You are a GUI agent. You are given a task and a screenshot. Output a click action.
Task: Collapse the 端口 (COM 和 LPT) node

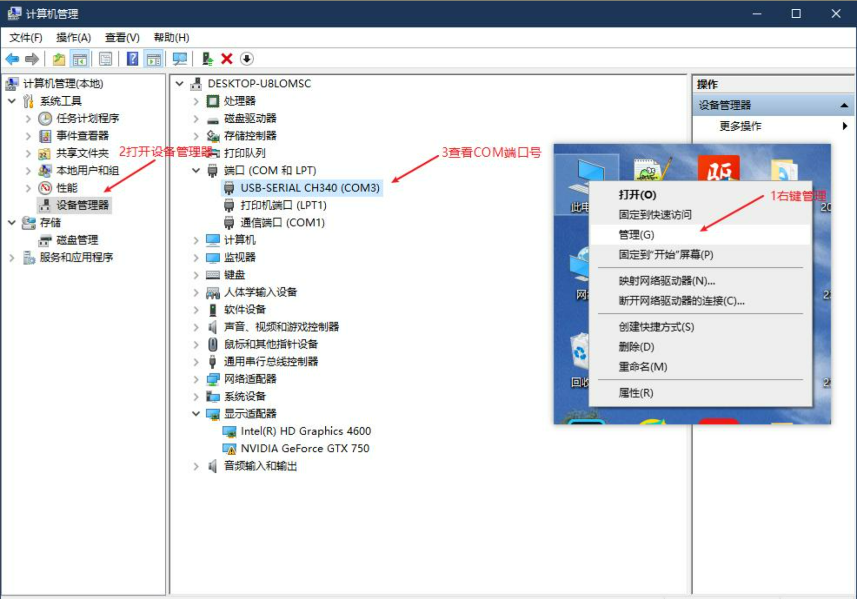pos(196,171)
